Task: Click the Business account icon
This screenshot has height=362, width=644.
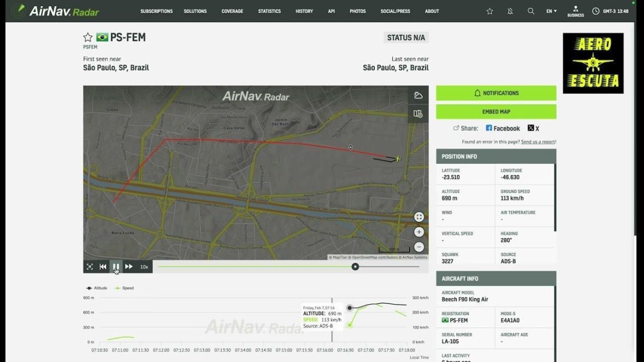Action: [x=575, y=10]
